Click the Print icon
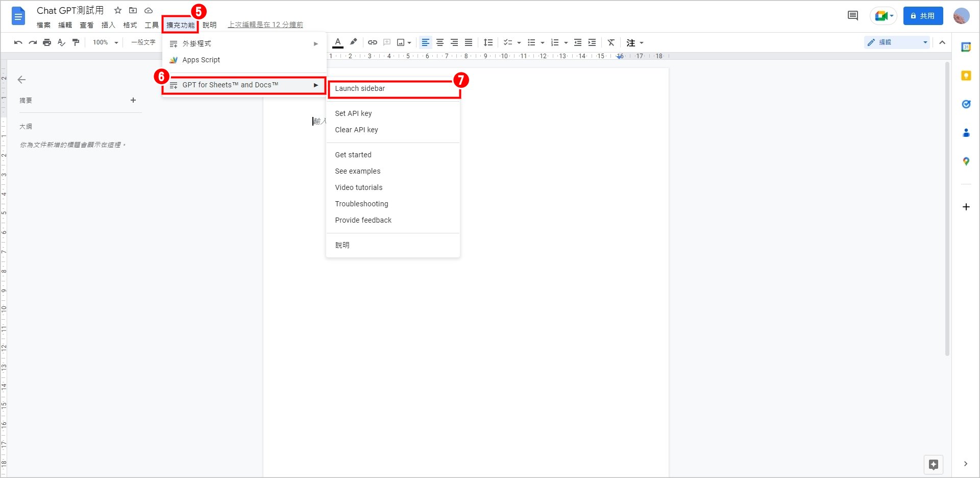The height and width of the screenshot is (478, 980). (x=47, y=42)
